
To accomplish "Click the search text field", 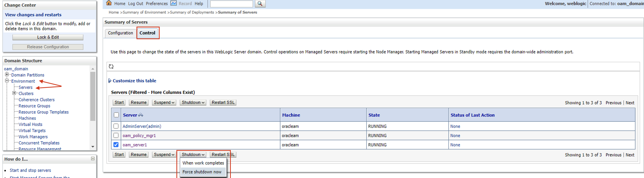I will pos(231,4).
